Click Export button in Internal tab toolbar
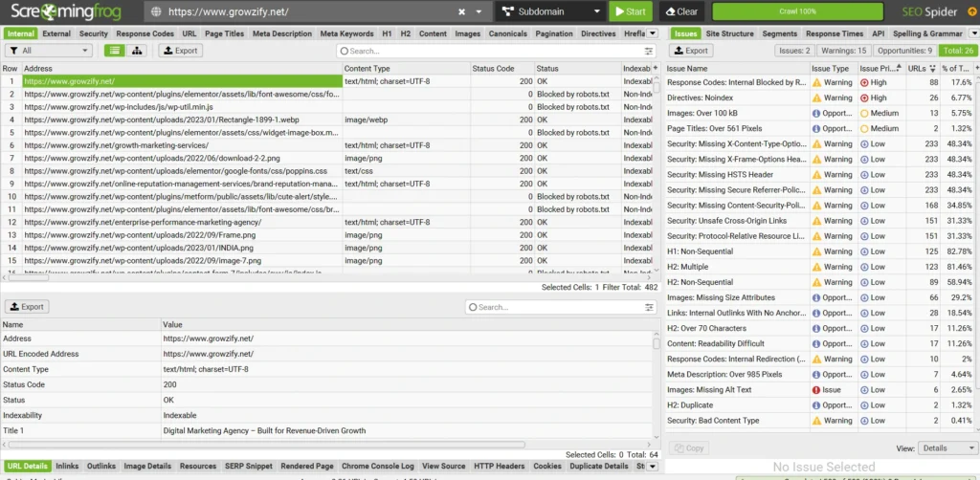Screen dimensions: 980x480 point(181,51)
